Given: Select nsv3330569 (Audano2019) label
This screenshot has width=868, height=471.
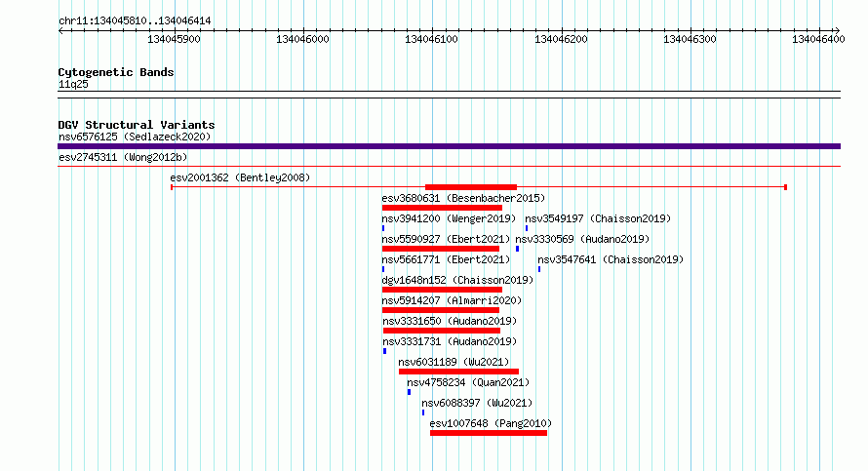Looking at the screenshot, I should pyautogui.click(x=582, y=239).
